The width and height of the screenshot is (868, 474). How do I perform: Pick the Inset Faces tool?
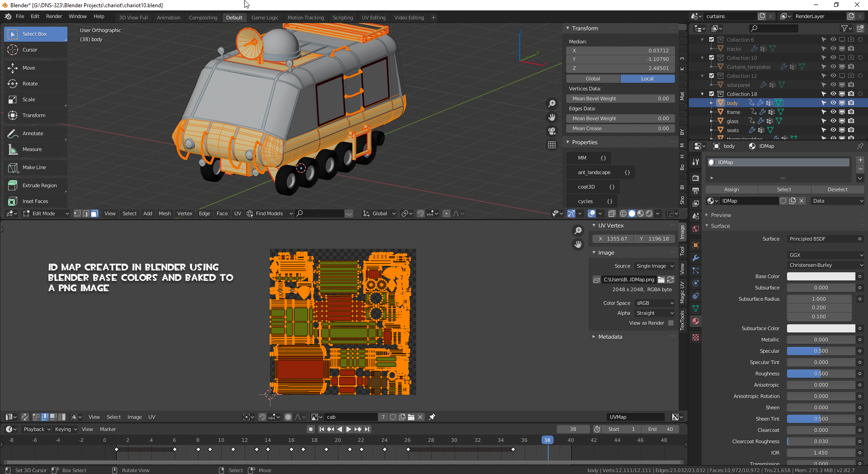point(35,201)
